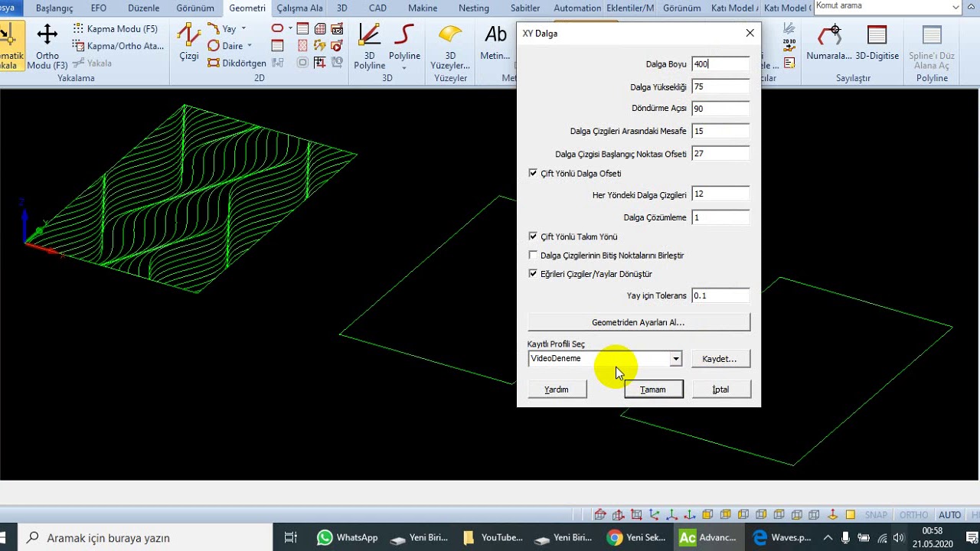The height and width of the screenshot is (551, 980).
Task: Expand the Kayıtlı Profili Seç dropdown
Action: click(x=675, y=359)
